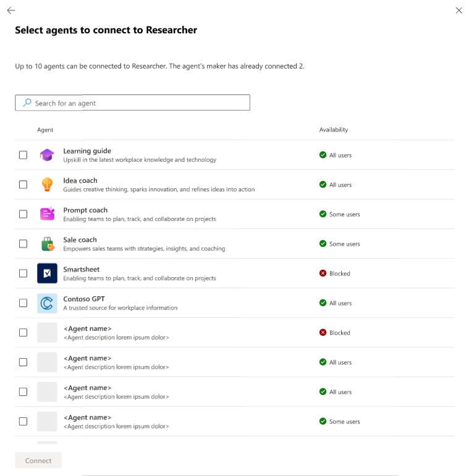Click the Availability column header
This screenshot has height=476, width=469.
pyautogui.click(x=333, y=130)
